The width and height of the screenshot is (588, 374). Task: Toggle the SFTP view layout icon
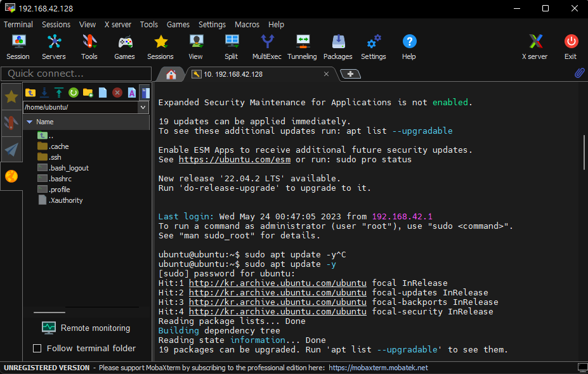coord(145,92)
